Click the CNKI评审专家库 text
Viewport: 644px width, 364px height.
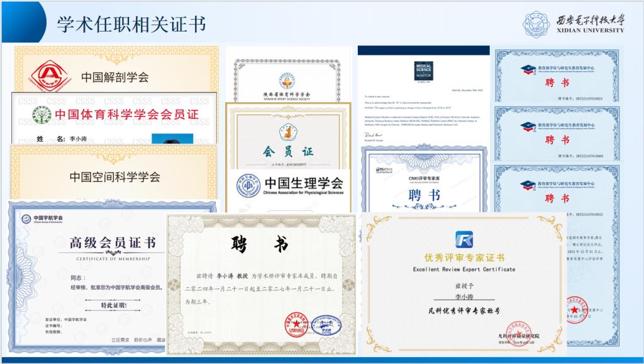(x=425, y=178)
